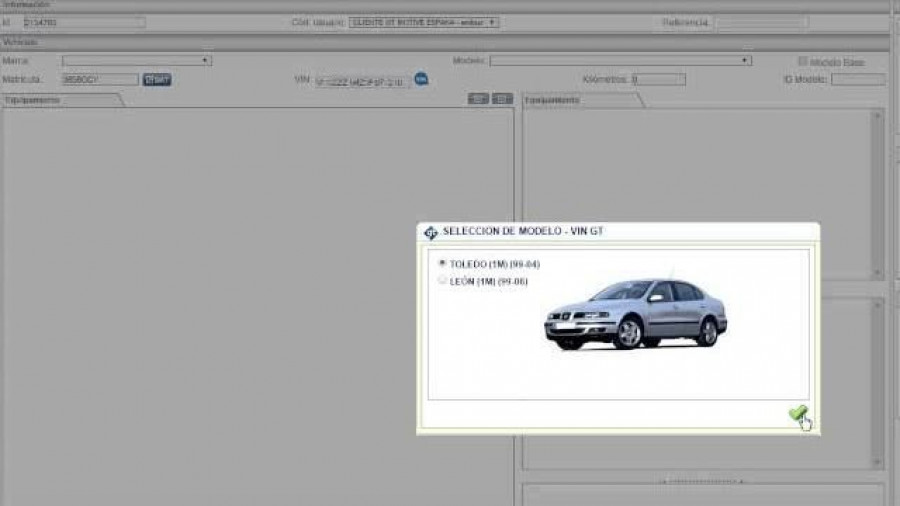Switch to the left Equipamiento tab

62,100
